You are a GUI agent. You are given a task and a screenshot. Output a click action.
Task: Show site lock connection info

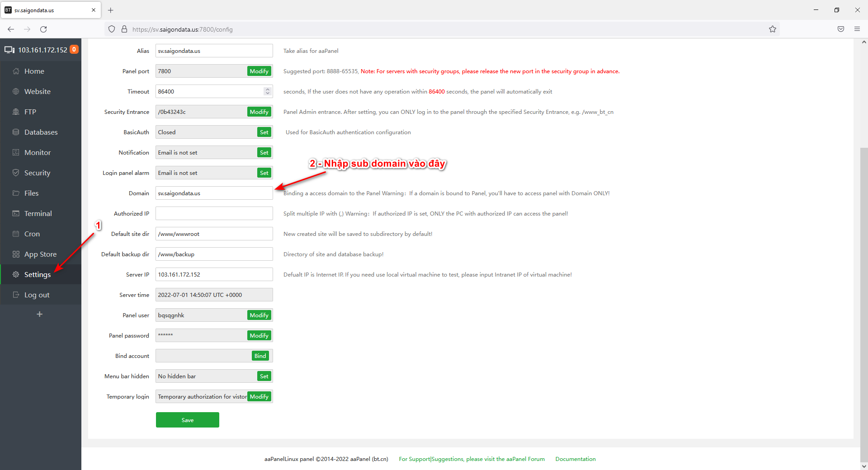124,29
